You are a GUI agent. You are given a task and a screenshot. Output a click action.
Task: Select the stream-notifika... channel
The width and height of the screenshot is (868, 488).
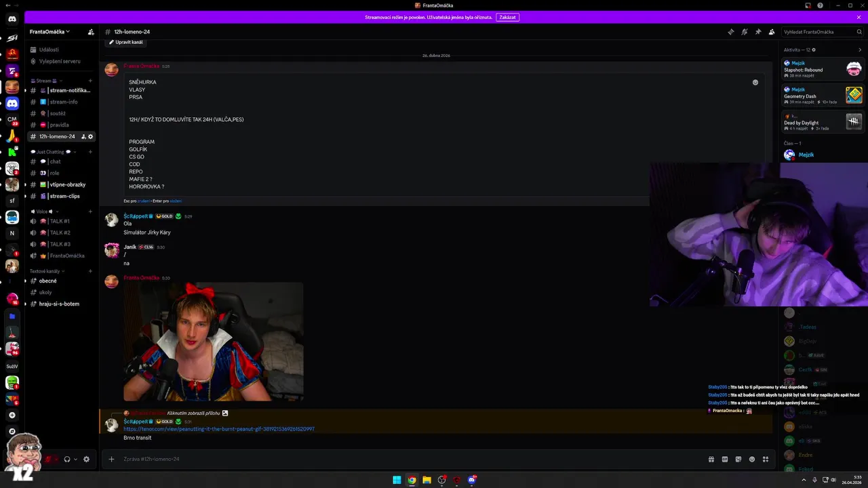click(62, 90)
